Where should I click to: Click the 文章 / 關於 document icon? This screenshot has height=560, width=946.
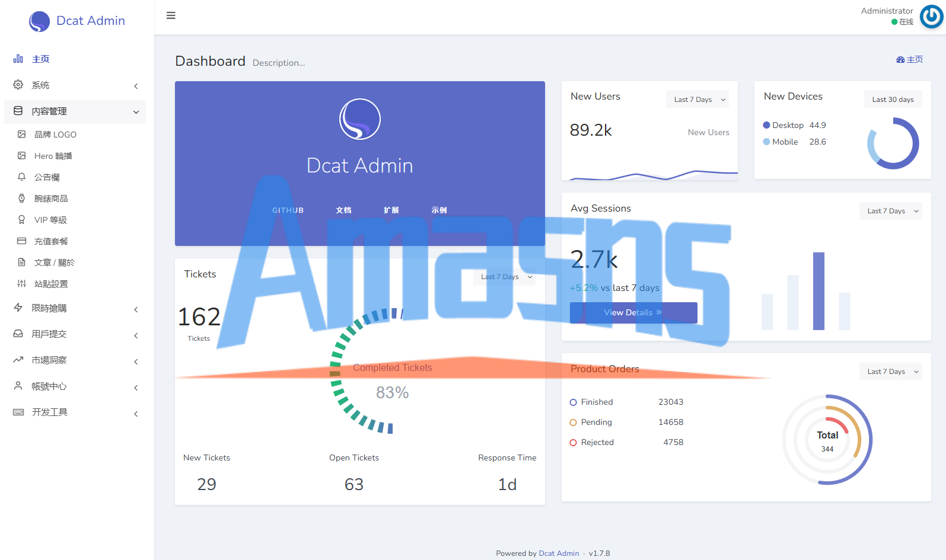22,263
